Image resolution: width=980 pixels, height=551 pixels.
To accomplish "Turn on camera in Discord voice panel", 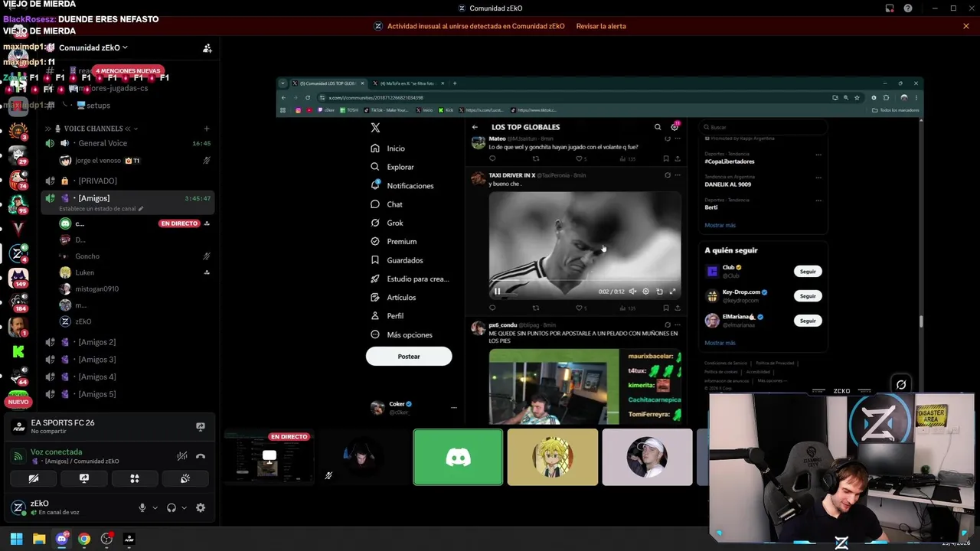I will (x=34, y=478).
